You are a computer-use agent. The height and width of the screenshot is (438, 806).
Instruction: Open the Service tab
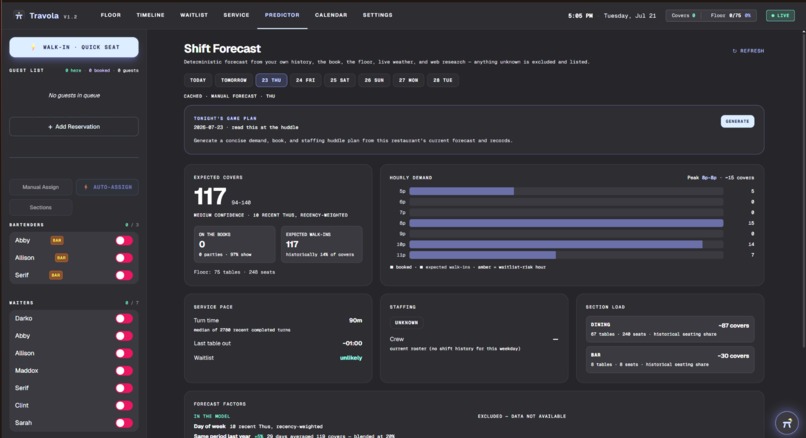(x=236, y=15)
